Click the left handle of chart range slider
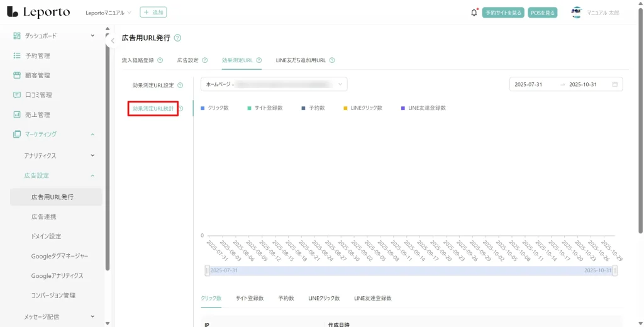644x327 pixels. coord(208,270)
